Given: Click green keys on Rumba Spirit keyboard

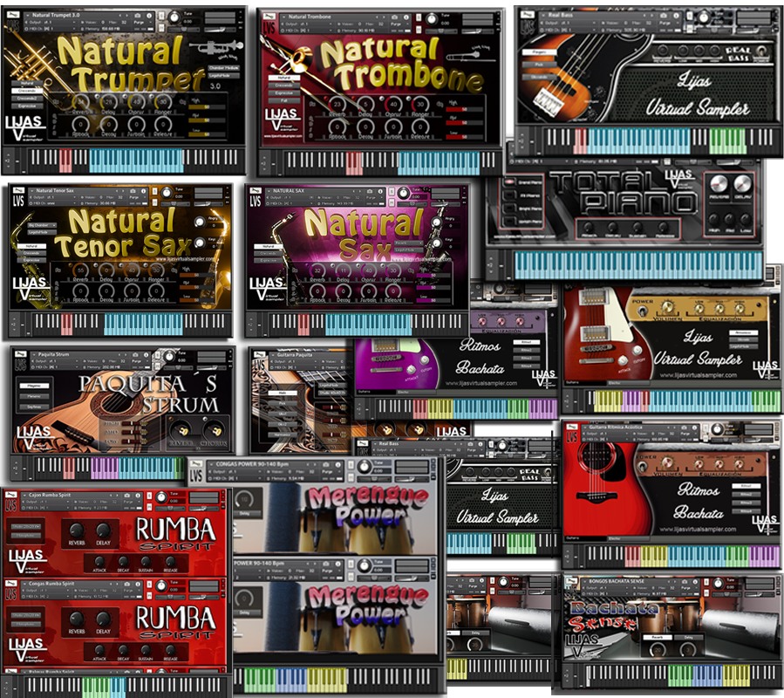Looking at the screenshot, I should pos(97,687).
